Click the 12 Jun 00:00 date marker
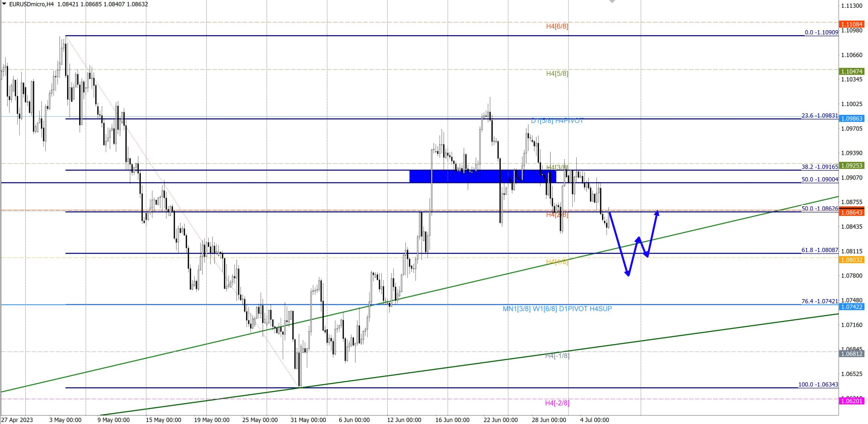Viewport: 868px width, 424px height. pyautogui.click(x=404, y=420)
